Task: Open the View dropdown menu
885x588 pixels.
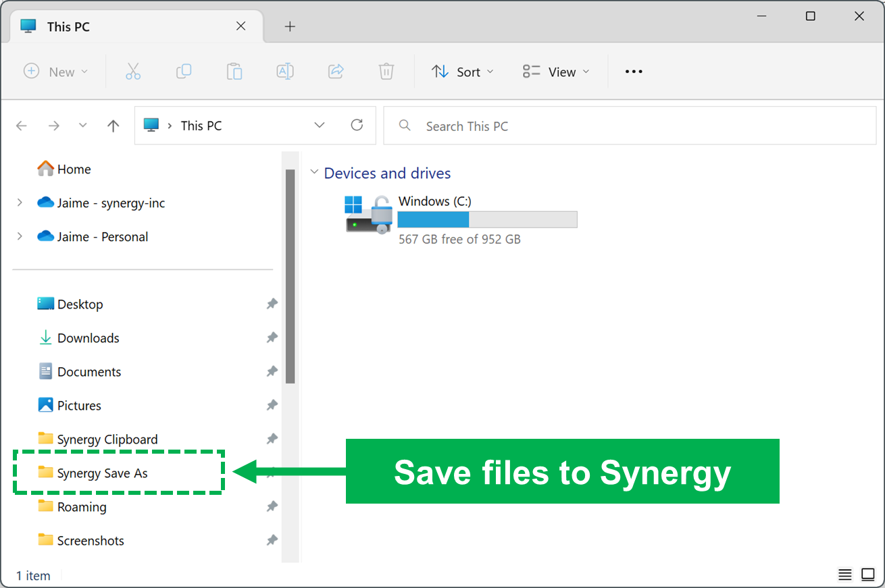Action: tap(556, 72)
